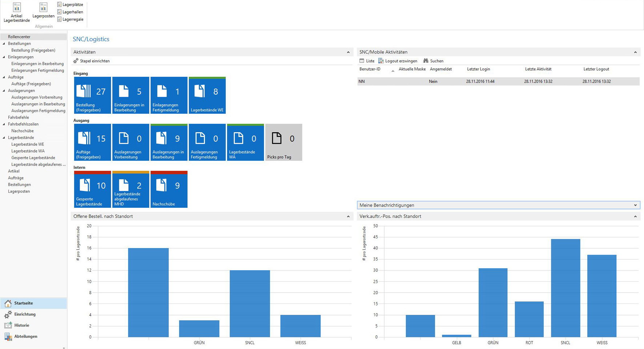Screen dimensions: 644x349
Task: Open Einlagerungen Fertigmeldung in navigation tree
Action: pyautogui.click(x=37, y=70)
